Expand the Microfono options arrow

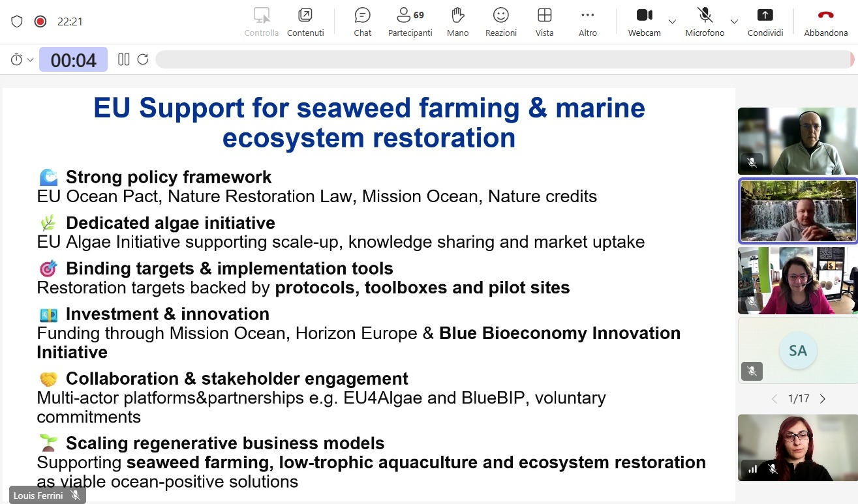tap(734, 22)
